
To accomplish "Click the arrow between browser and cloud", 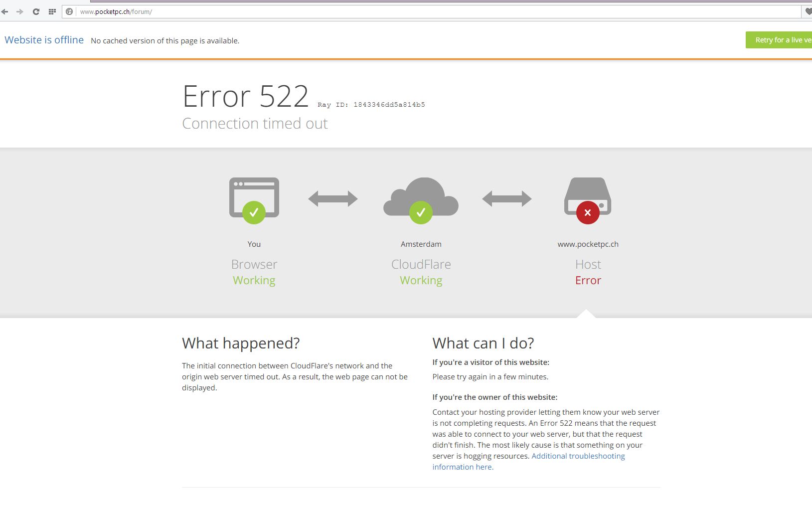I will click(x=333, y=198).
